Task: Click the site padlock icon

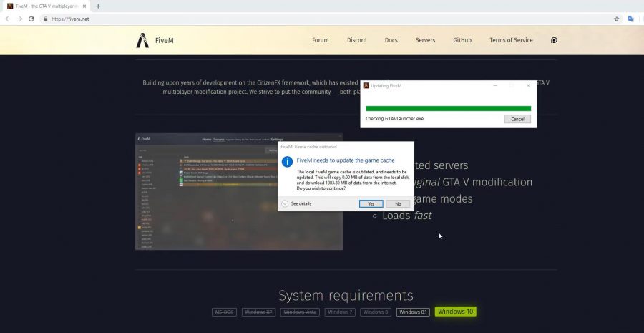Action: 44,19
